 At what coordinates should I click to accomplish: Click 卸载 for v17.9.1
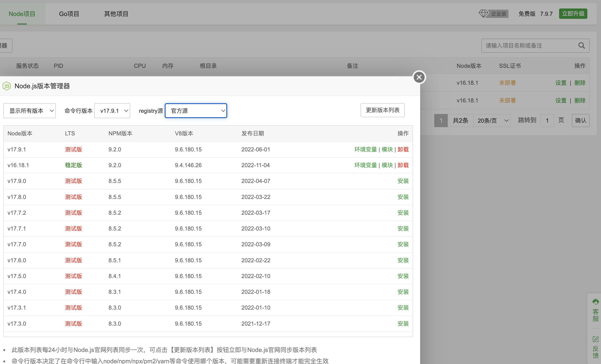coord(403,150)
